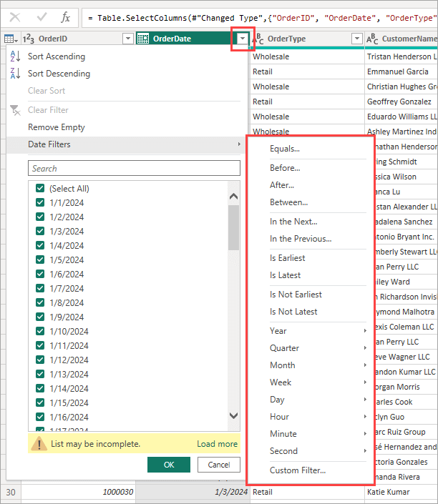Click the filter list scroll up arrow
The width and height of the screenshot is (438, 504).
pyautogui.click(x=234, y=196)
